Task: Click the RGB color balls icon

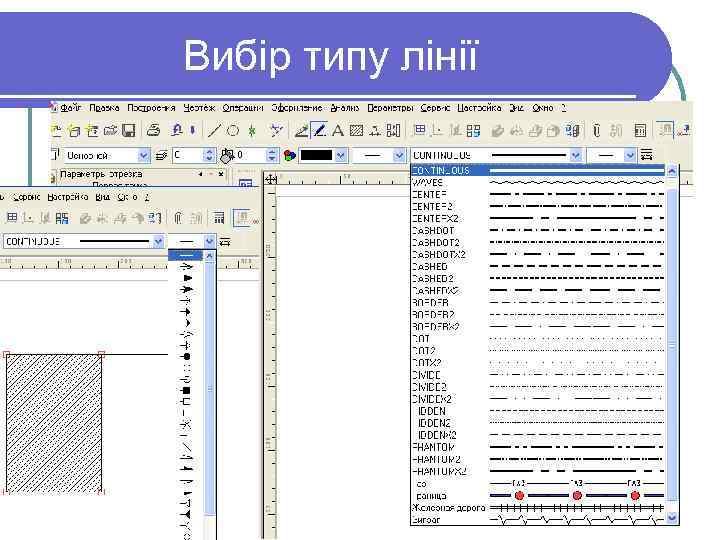Action: [289, 156]
